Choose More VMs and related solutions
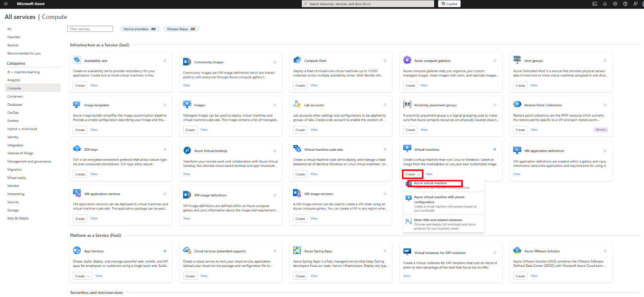The height and width of the screenshot is (297, 644). (444, 224)
